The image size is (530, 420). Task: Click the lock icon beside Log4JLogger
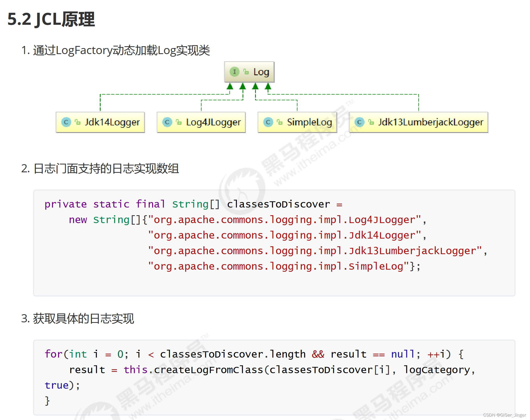click(x=179, y=122)
